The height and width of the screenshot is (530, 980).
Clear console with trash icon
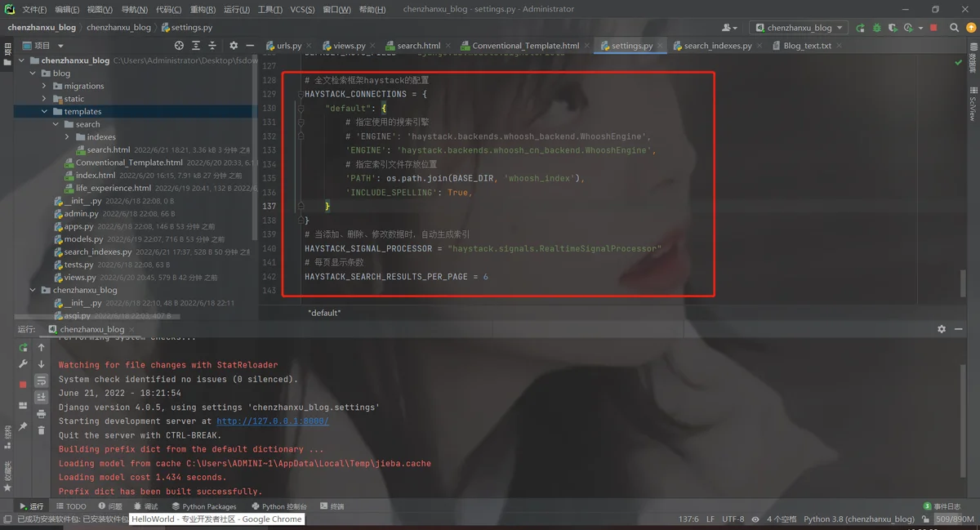point(41,430)
